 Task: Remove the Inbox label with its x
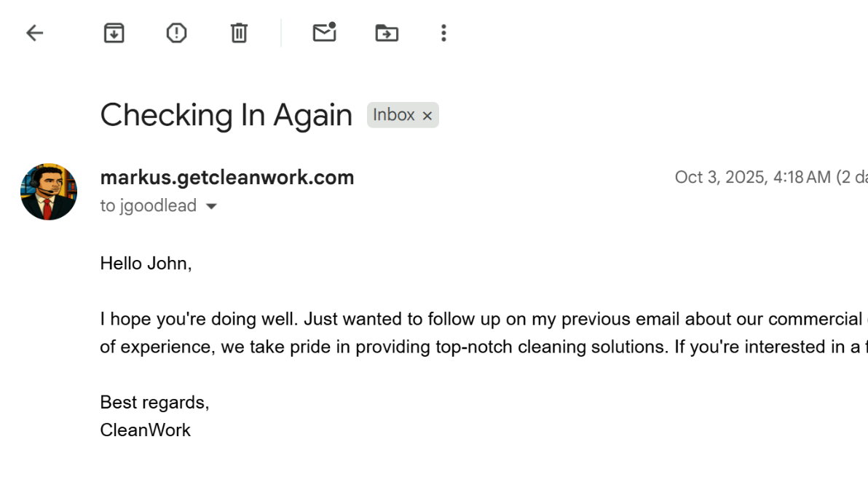coord(427,116)
